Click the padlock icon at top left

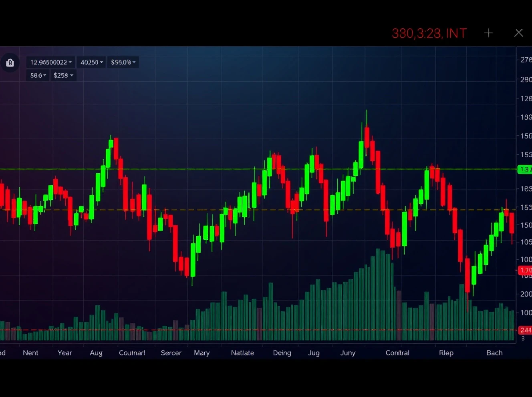click(10, 62)
